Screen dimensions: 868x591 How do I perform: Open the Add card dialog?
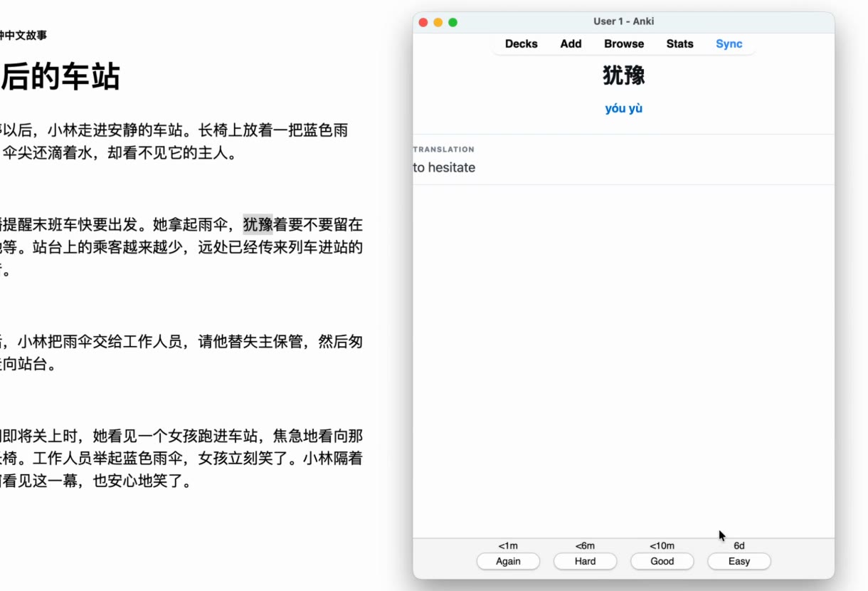click(x=571, y=43)
